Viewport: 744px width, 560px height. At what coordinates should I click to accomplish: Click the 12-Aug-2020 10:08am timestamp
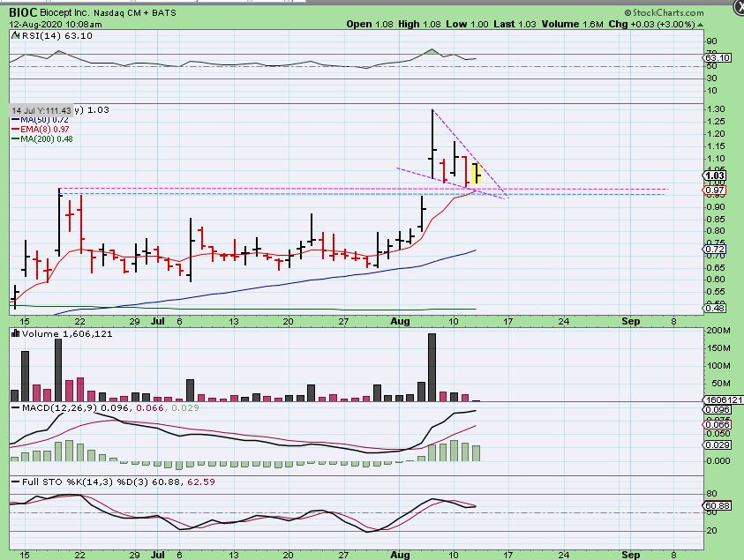click(56, 24)
